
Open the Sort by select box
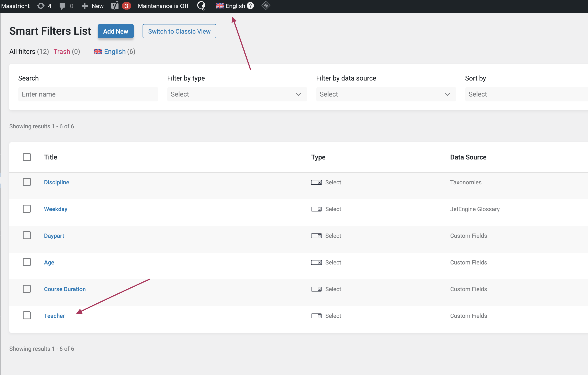pos(525,94)
